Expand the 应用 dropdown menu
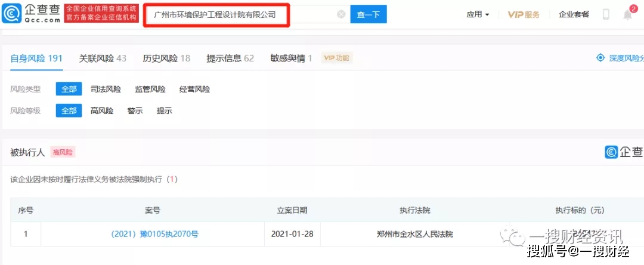The image size is (644, 265). [478, 14]
